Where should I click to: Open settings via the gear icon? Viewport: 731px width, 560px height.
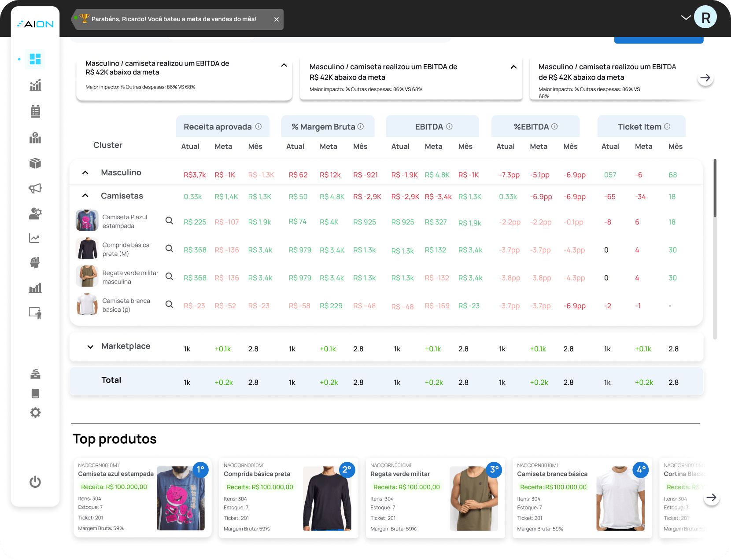35,413
